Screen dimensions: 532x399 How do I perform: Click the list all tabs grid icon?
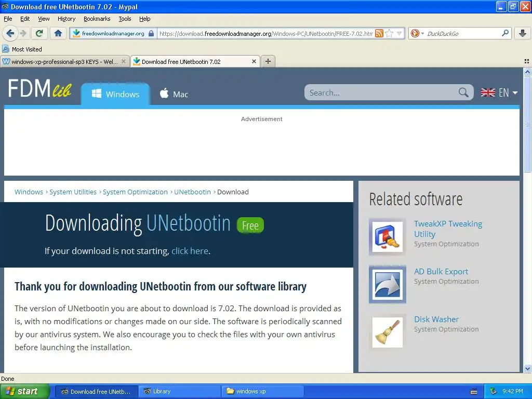pos(527,61)
